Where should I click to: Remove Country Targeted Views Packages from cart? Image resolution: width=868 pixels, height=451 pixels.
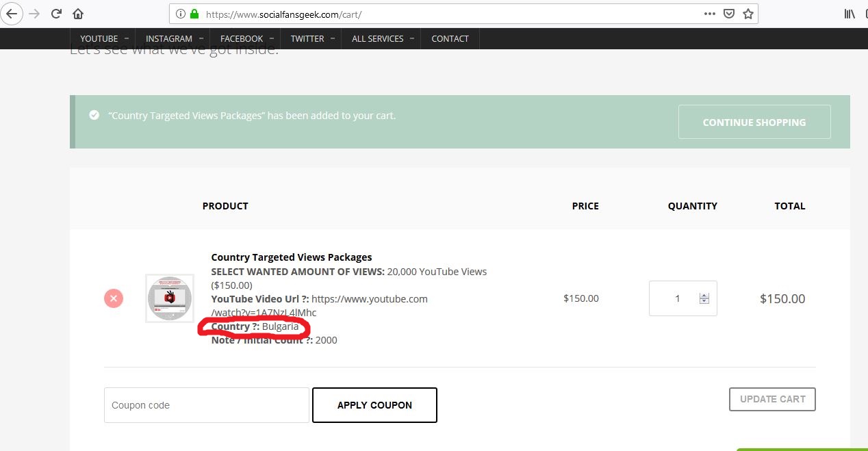tap(114, 298)
